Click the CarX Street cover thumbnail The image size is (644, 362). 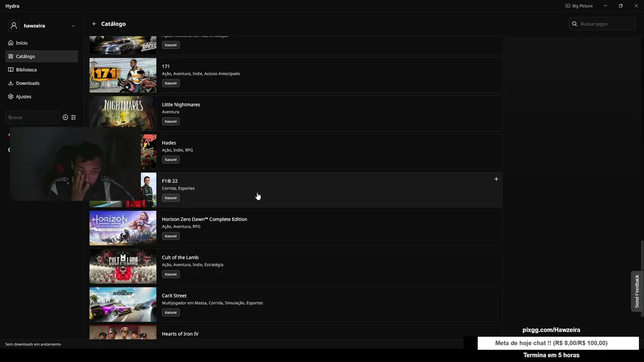[123, 305]
